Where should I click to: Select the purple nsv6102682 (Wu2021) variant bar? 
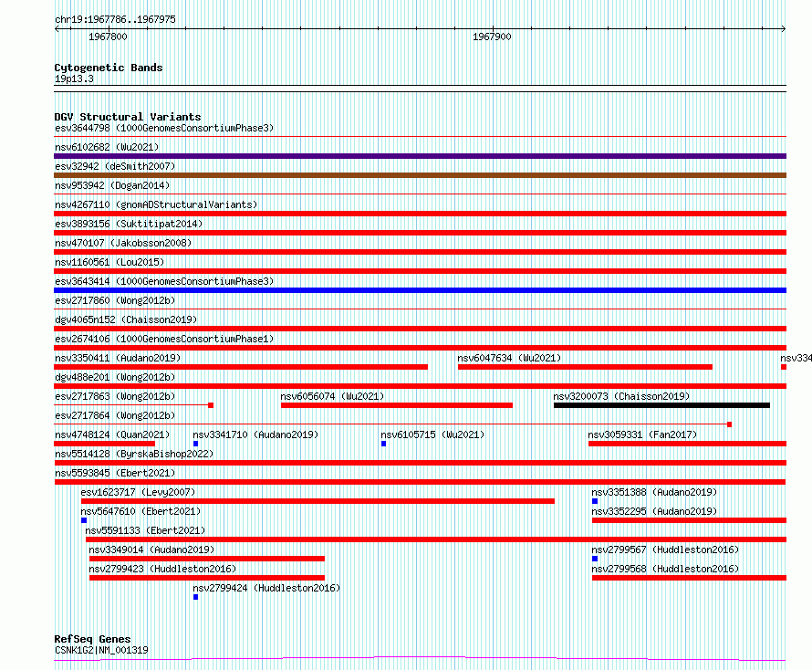point(420,156)
